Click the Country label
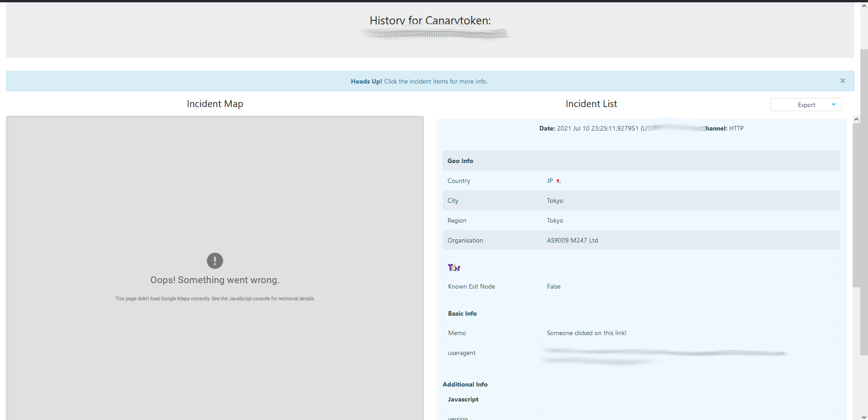 (459, 181)
